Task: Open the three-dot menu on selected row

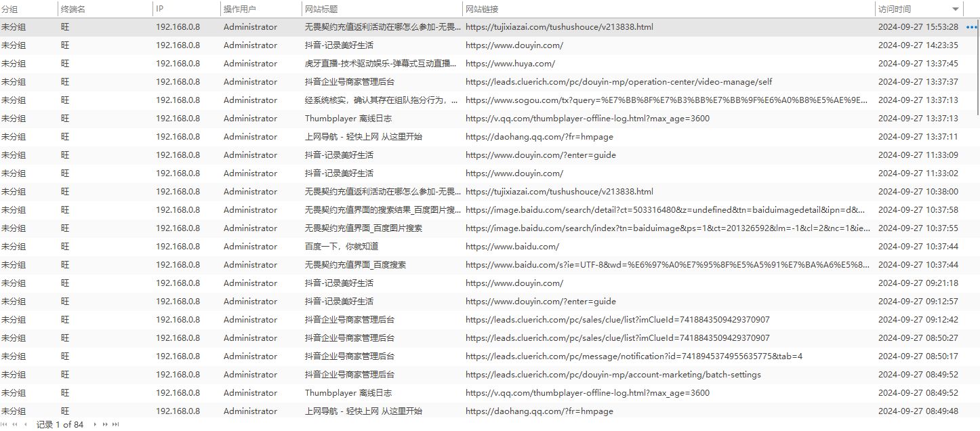Action: [x=972, y=27]
